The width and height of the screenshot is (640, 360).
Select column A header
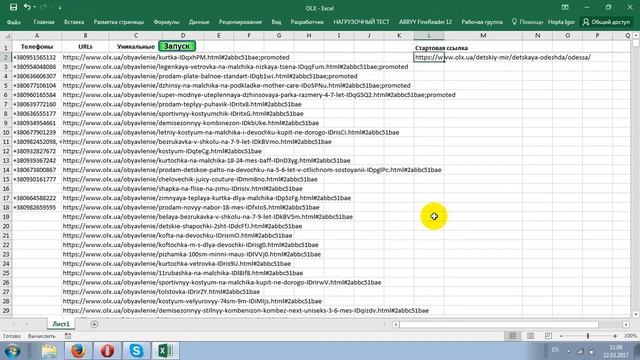pyautogui.click(x=36, y=36)
